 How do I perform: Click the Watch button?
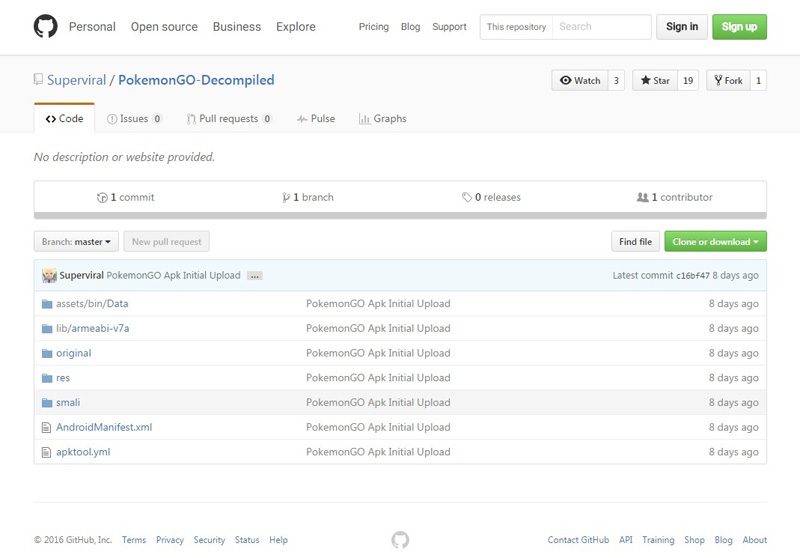[x=580, y=81]
